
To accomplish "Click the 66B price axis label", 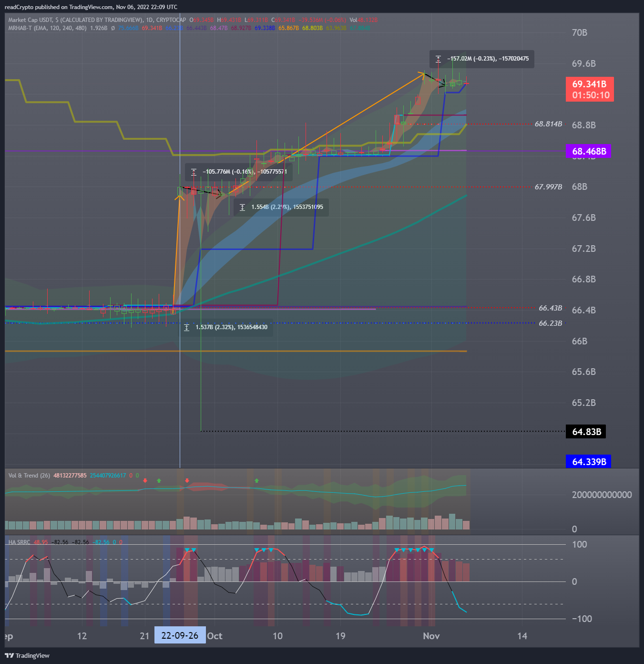I will (x=580, y=342).
